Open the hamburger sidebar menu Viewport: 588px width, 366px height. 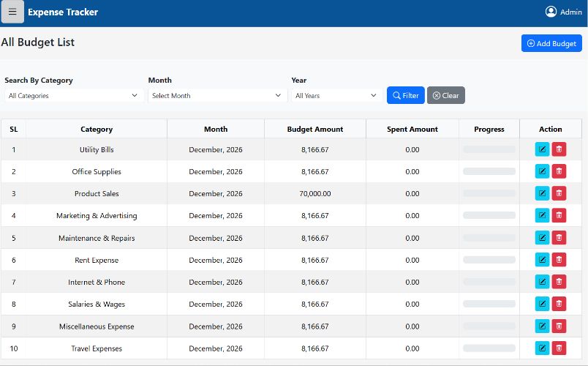tap(12, 12)
